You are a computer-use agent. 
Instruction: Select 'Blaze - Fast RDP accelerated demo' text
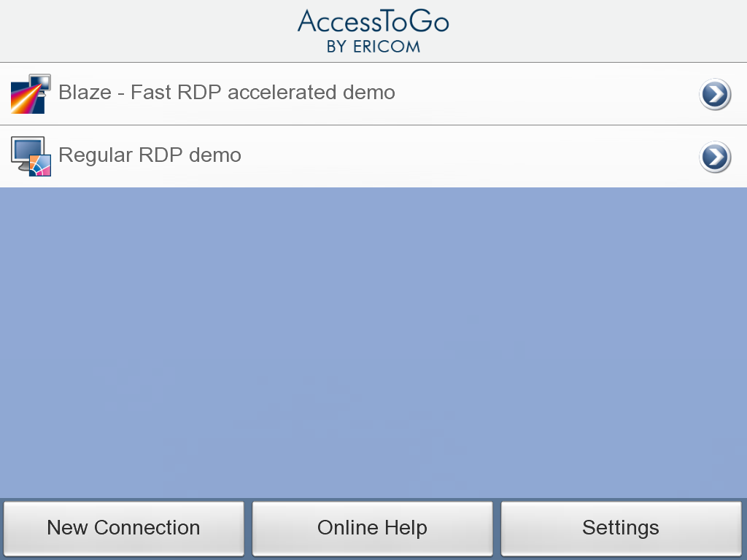click(x=227, y=93)
